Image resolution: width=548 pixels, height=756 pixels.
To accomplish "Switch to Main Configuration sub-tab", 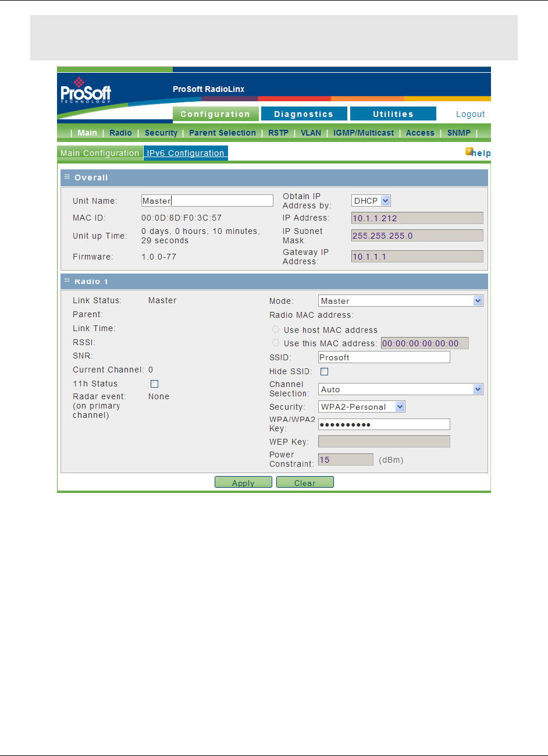I will [100, 153].
